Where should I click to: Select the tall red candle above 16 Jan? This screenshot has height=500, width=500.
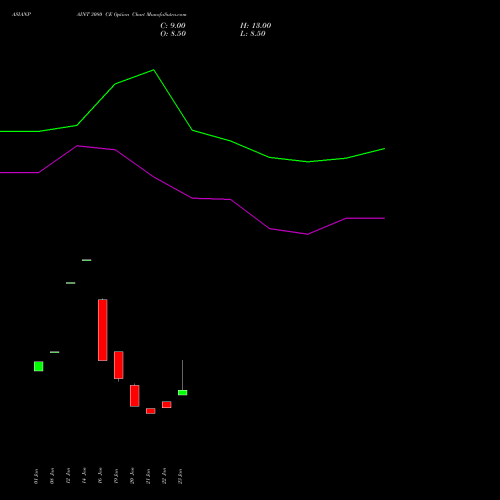(x=103, y=330)
